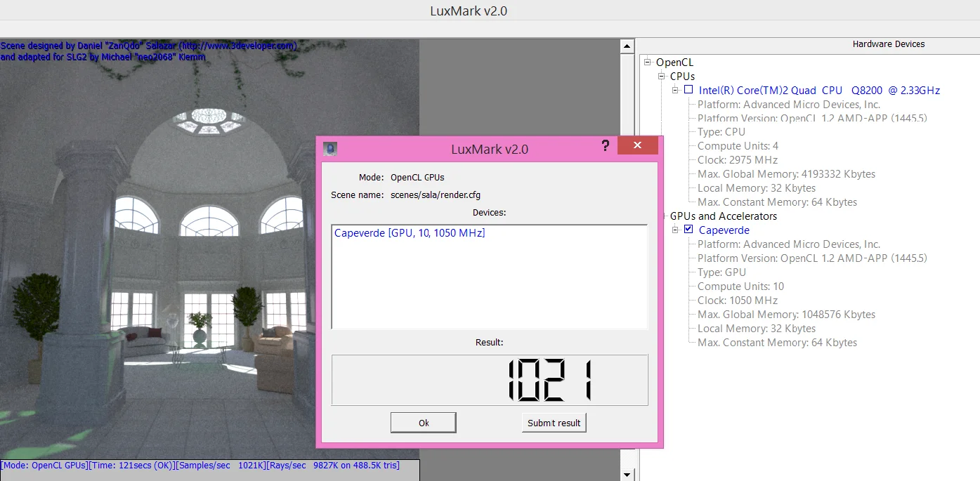Click the 1021 result score display
The height and width of the screenshot is (481, 980).
click(490, 380)
